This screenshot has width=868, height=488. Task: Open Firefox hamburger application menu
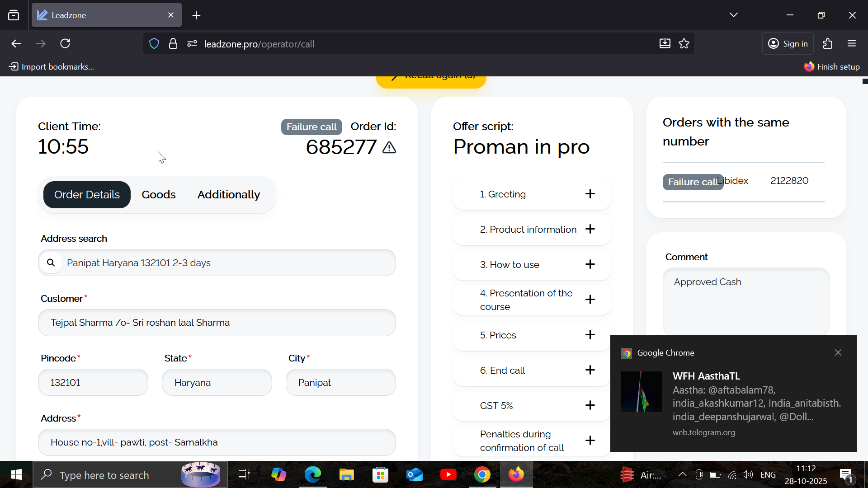(852, 44)
